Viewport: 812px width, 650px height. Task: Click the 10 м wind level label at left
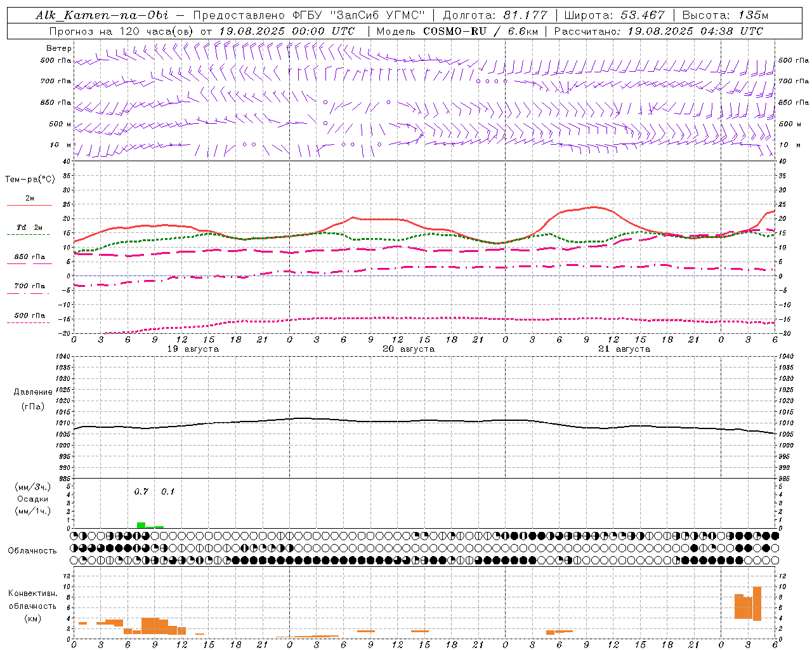[x=61, y=145]
